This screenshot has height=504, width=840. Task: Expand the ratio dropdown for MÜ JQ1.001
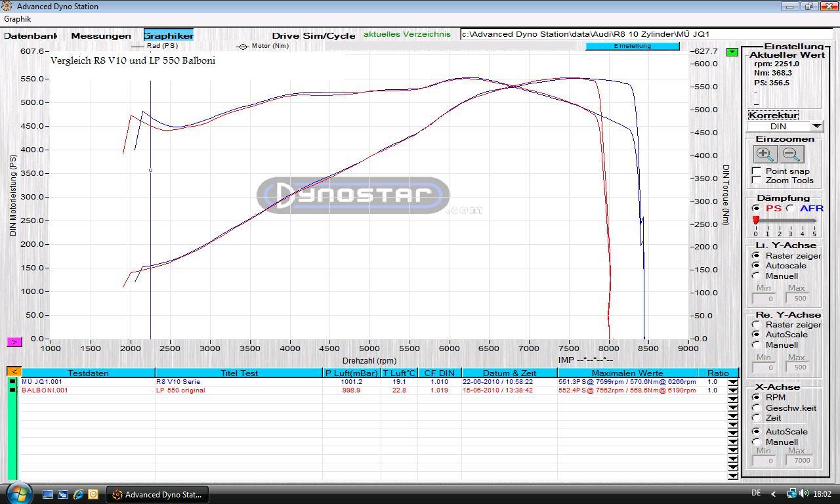click(732, 382)
